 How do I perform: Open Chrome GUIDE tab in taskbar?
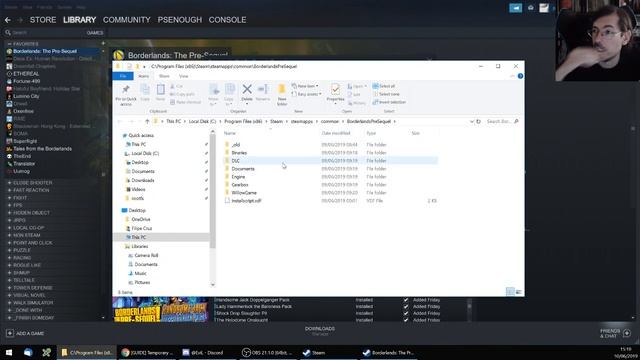pos(148,352)
